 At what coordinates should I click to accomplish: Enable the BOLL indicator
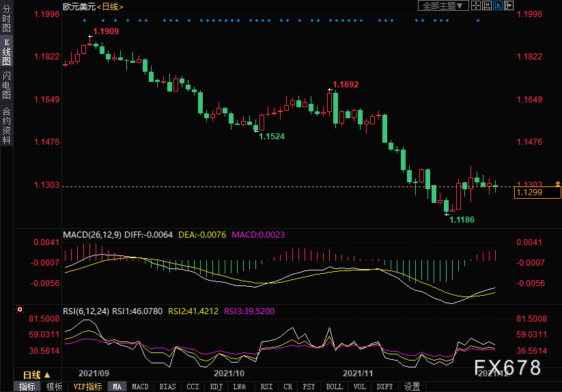click(335, 387)
